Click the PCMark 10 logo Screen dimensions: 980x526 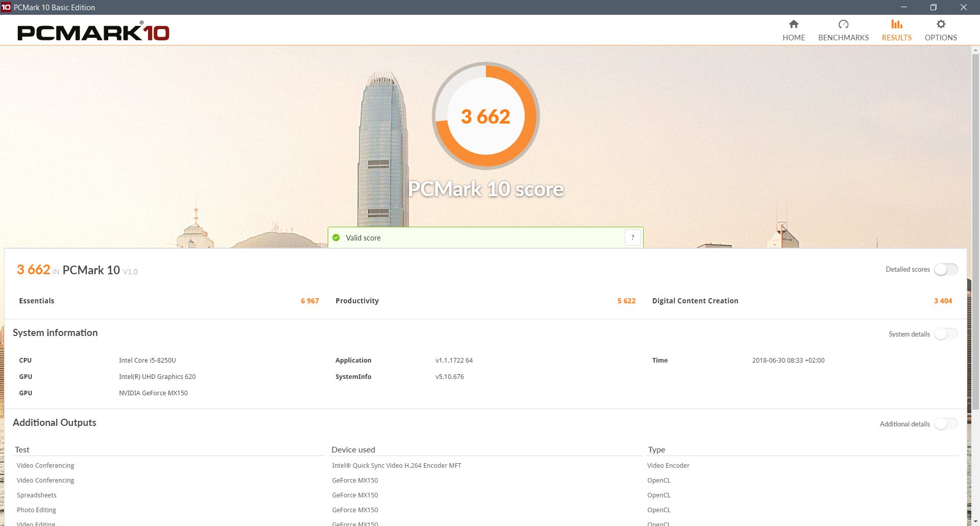click(x=93, y=32)
